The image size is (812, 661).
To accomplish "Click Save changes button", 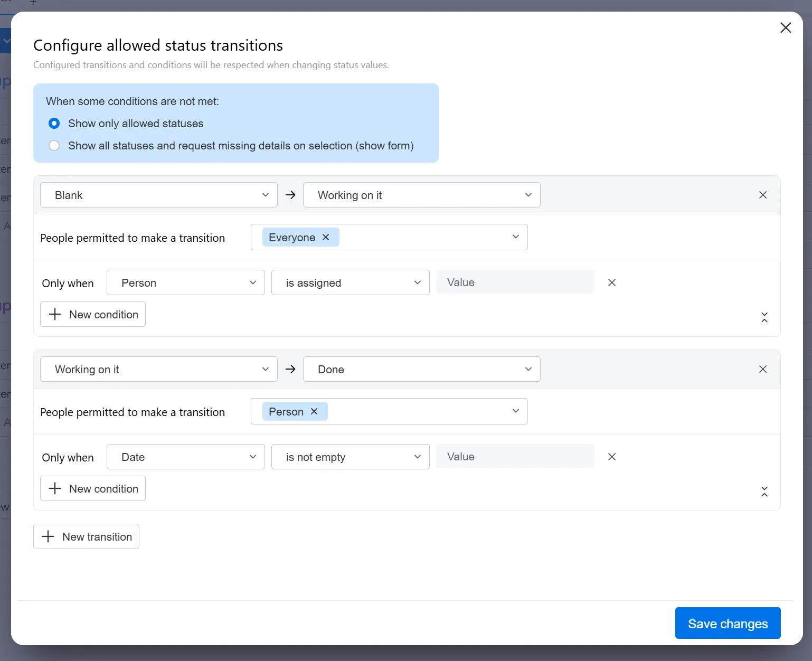I will pyautogui.click(x=727, y=623).
